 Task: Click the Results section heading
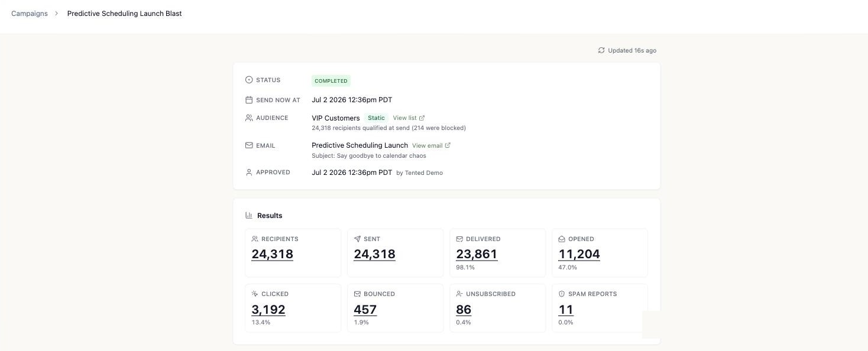point(270,216)
